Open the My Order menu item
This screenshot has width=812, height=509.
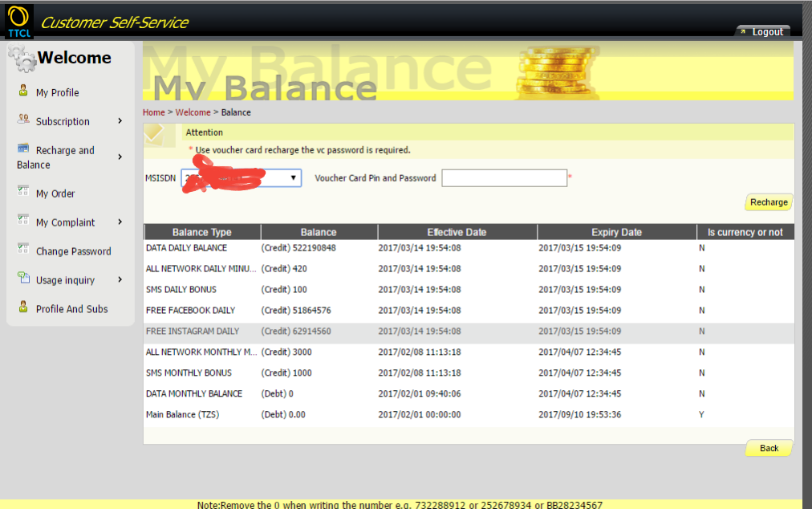[x=55, y=193]
